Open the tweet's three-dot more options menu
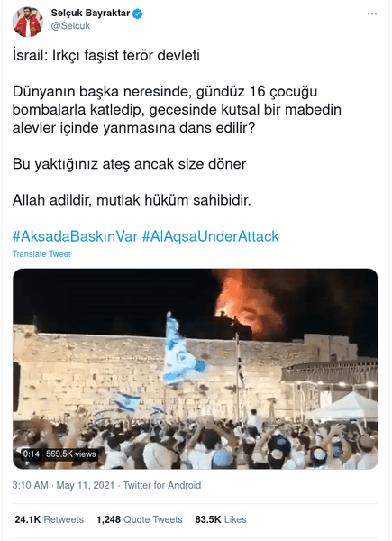The width and height of the screenshot is (392, 541). [371, 14]
